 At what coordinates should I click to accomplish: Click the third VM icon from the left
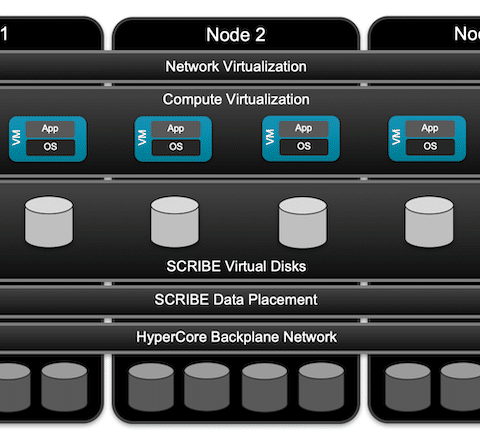pyautogui.click(x=301, y=139)
